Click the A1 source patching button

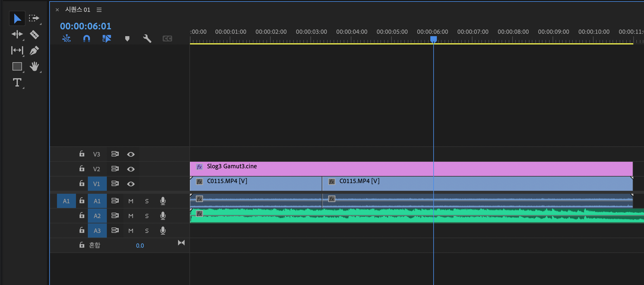[x=66, y=201]
